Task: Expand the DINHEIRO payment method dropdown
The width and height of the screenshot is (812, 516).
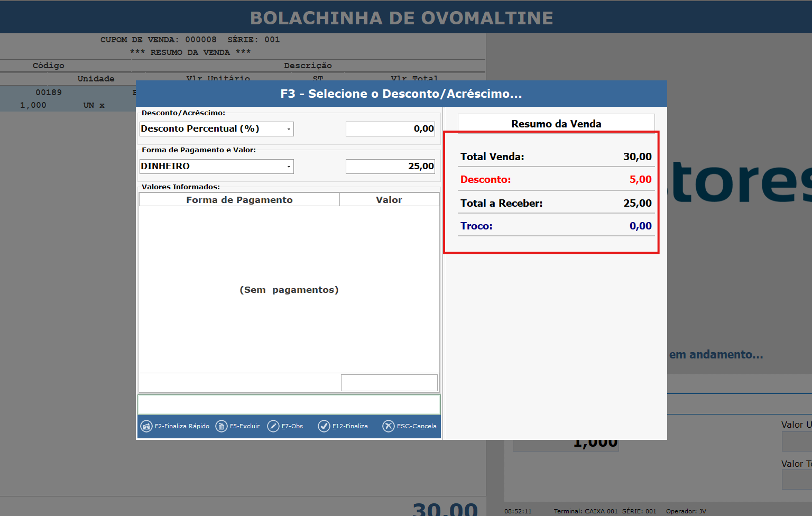Action: 289,167
